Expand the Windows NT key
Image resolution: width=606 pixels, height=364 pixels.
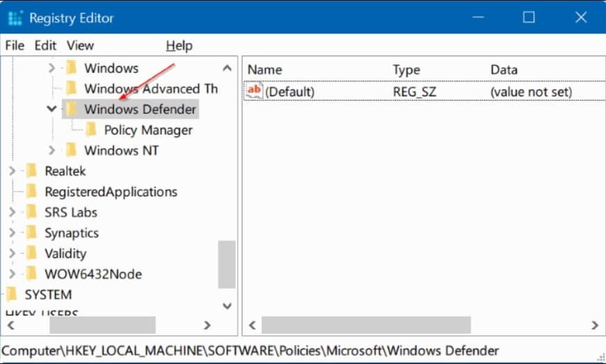click(51, 150)
